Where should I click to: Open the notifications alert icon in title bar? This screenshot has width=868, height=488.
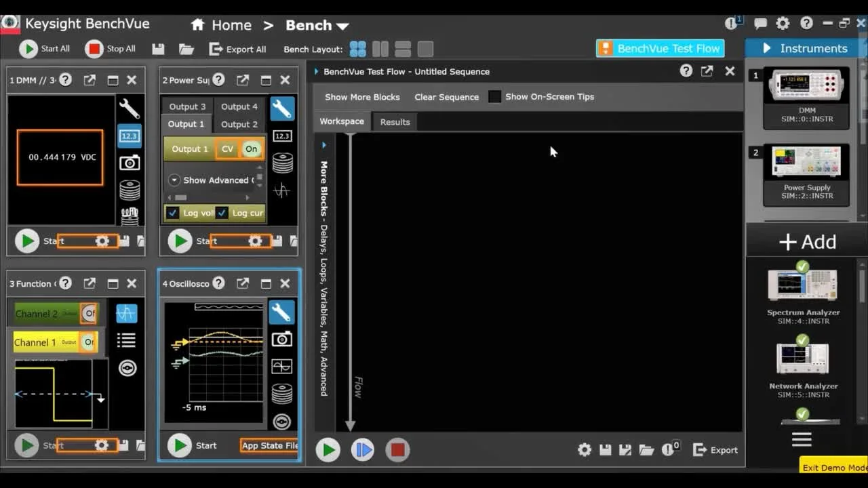click(x=732, y=23)
